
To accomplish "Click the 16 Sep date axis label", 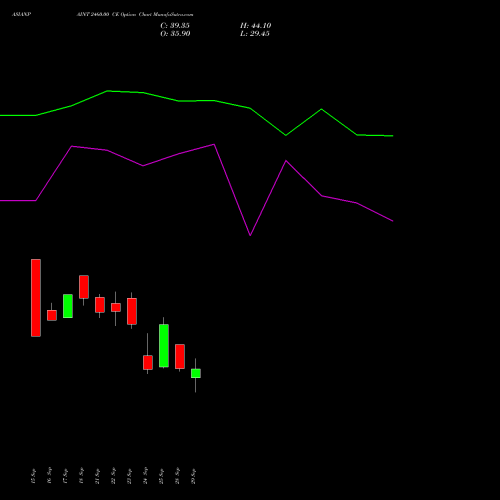I will pyautogui.click(x=49, y=476).
